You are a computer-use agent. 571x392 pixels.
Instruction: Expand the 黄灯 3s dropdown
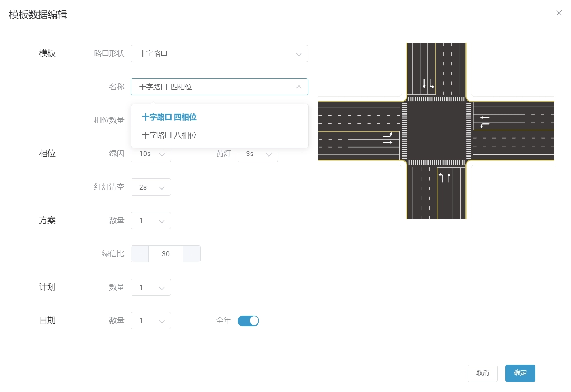pos(258,154)
